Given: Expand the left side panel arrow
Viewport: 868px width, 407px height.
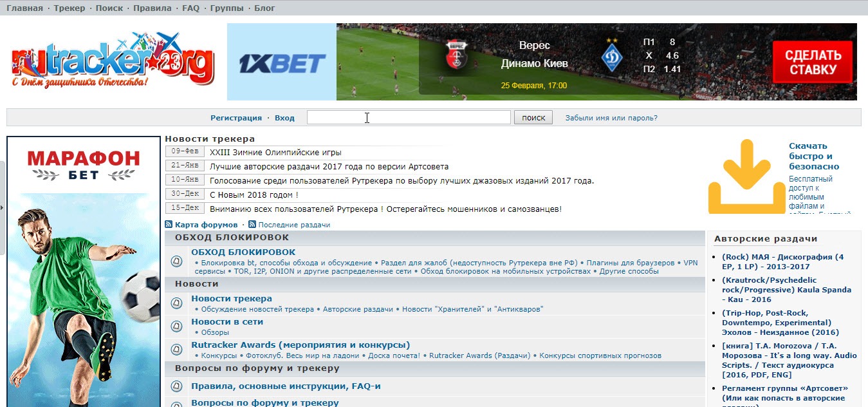Looking at the screenshot, I should coord(2,207).
